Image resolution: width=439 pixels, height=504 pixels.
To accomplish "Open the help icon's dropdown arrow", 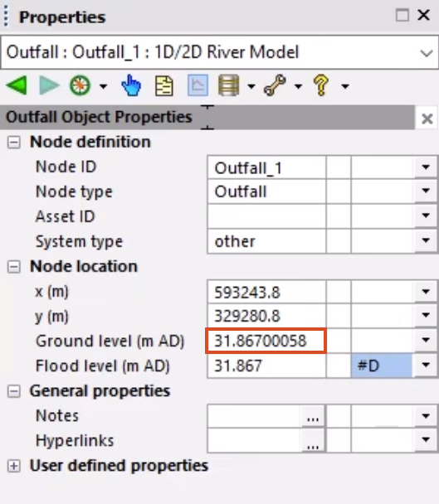I will pos(345,86).
